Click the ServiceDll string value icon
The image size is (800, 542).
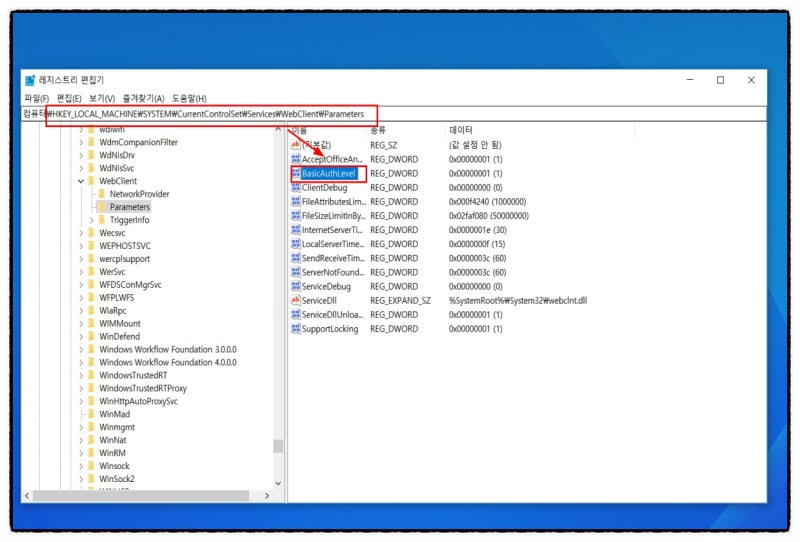(296, 301)
